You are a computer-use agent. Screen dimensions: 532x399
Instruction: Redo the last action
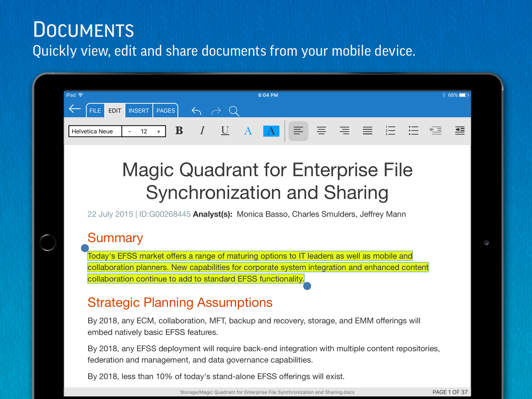(x=216, y=111)
